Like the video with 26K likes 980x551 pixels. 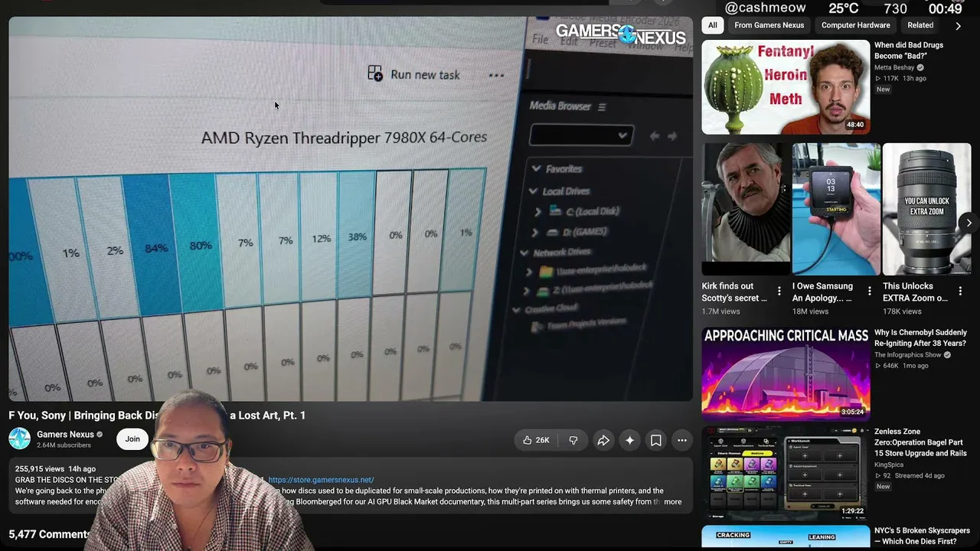tap(536, 440)
